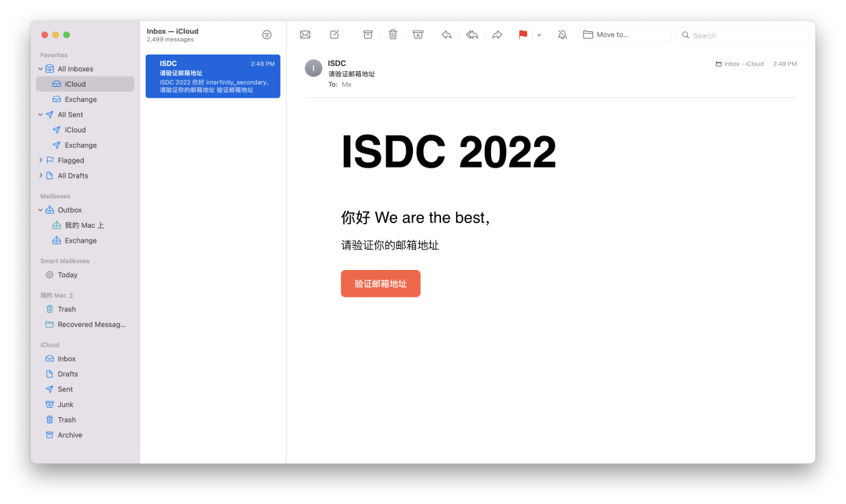Screen dimensions: 846x504
Task: Open the Move to… dropdown
Action: pyautogui.click(x=625, y=35)
